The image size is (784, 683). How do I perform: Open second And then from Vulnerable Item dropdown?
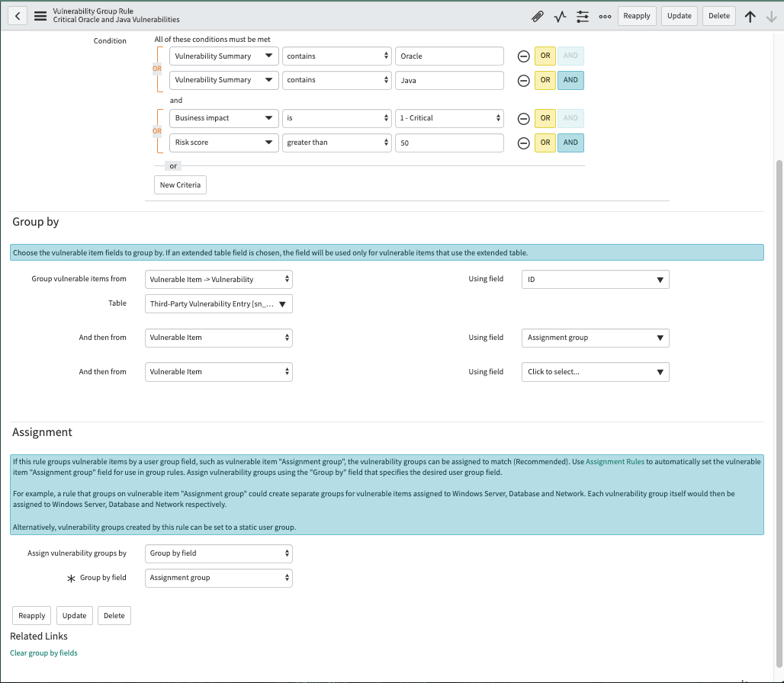pyautogui.click(x=219, y=372)
